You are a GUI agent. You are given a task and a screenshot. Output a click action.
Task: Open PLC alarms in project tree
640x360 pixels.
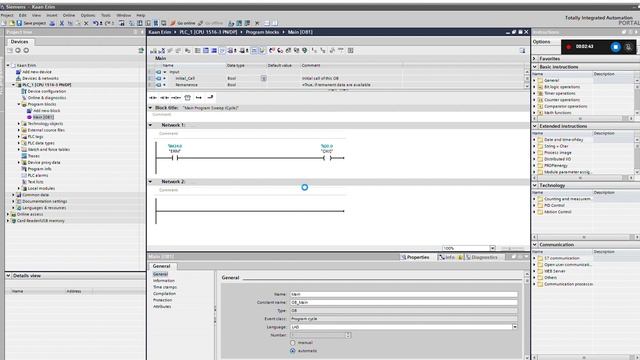[x=38, y=176]
